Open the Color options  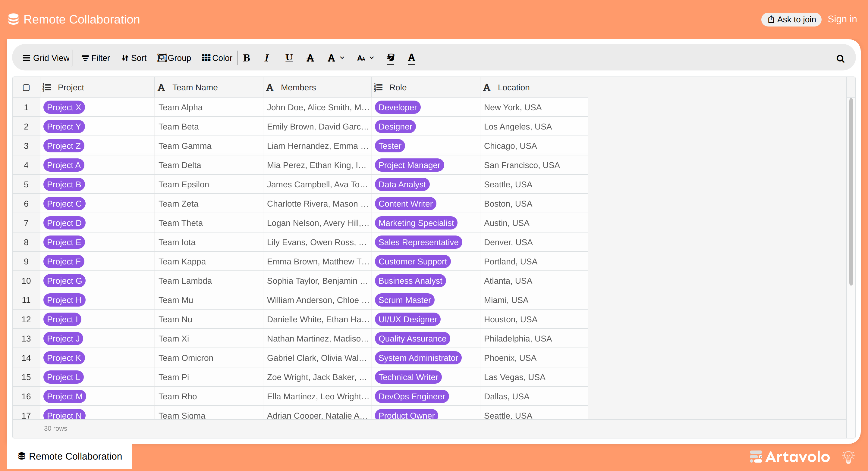coord(217,58)
